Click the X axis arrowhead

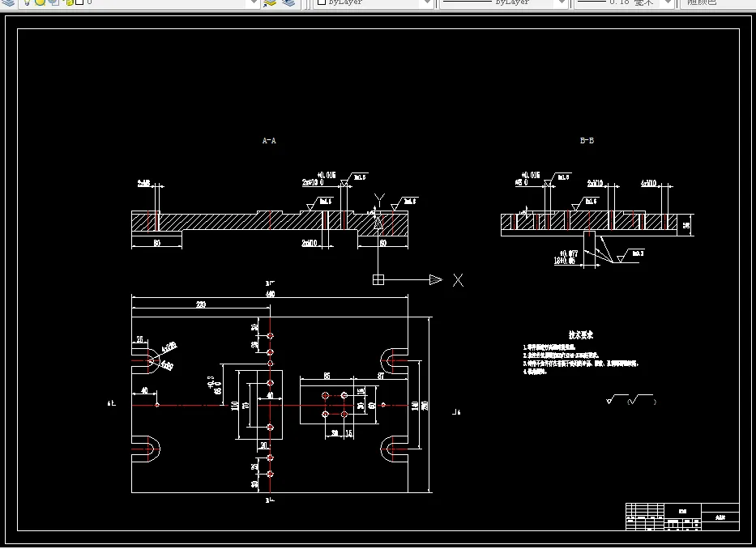(x=436, y=279)
